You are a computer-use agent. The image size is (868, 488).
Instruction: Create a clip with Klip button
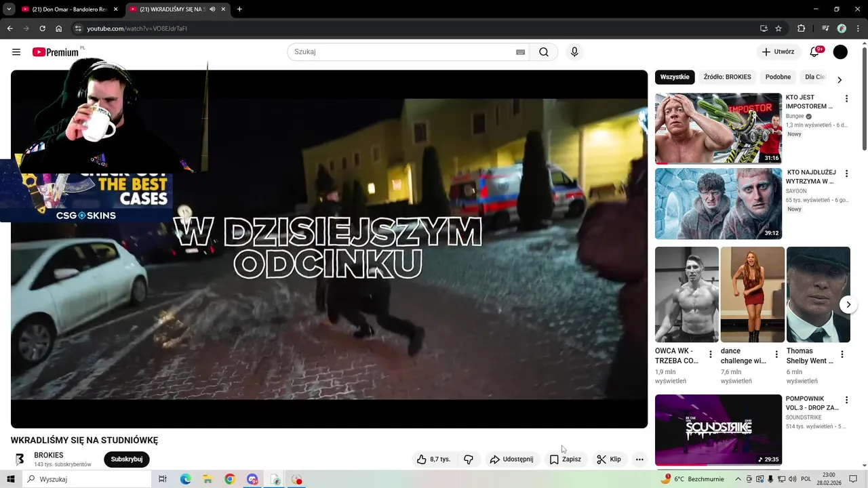point(609,460)
